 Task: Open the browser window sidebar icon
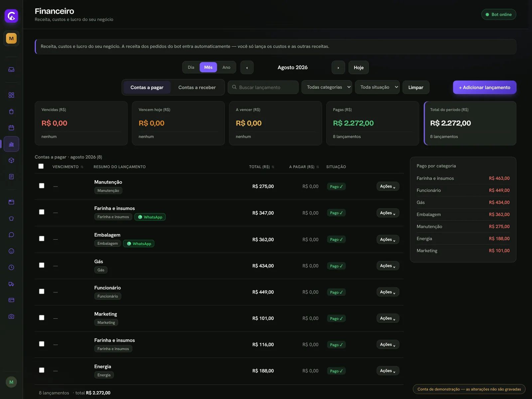click(x=11, y=202)
